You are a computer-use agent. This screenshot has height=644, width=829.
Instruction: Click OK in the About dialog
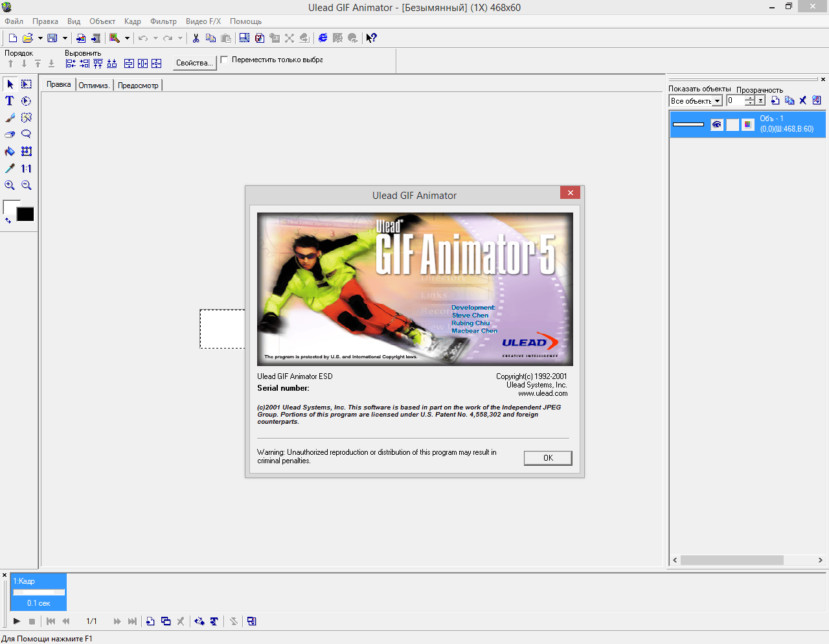(548, 458)
